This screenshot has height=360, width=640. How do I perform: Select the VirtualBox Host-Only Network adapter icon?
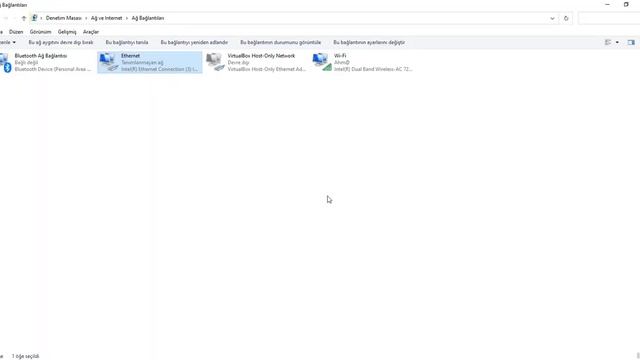(x=215, y=62)
